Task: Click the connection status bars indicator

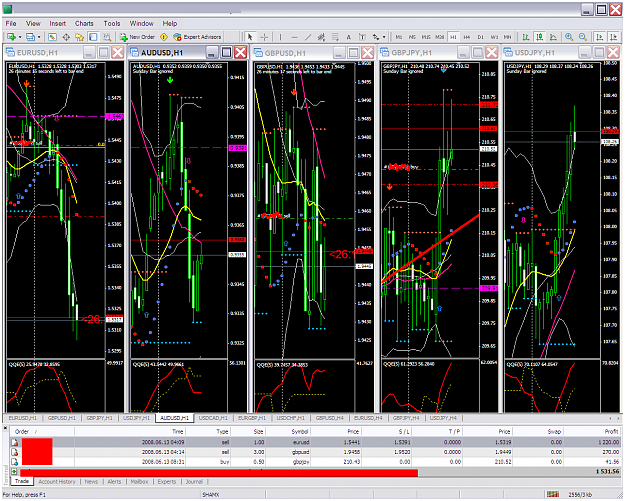Action: point(553,494)
